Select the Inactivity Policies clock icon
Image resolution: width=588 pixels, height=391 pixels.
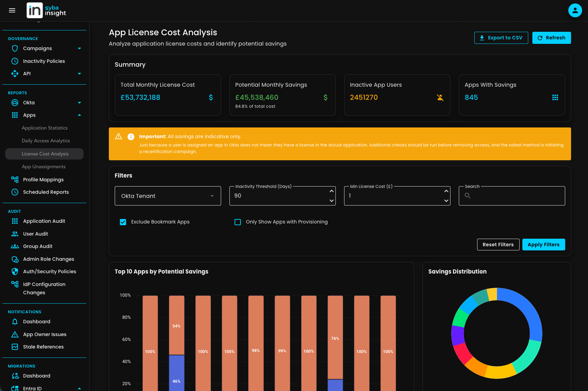(x=15, y=61)
